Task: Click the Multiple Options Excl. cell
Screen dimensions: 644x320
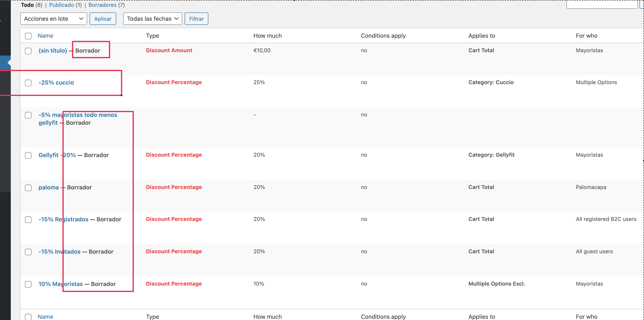Action: tap(497, 284)
